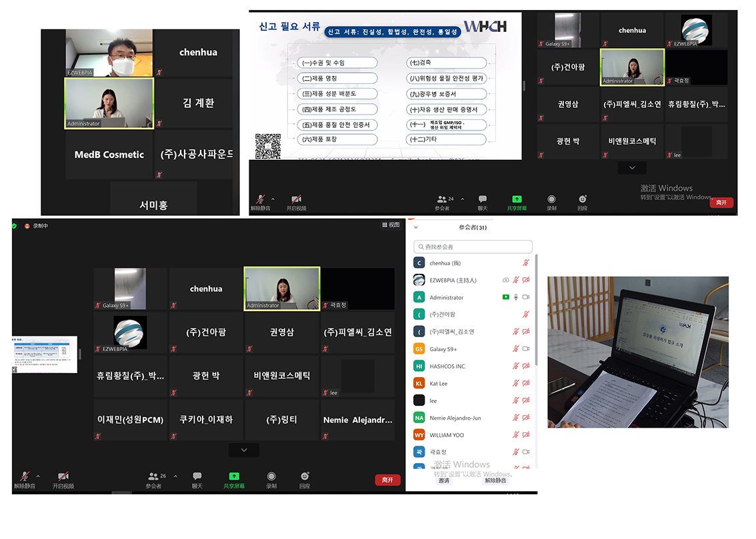This screenshot has height=539, width=756.
Task: Unmute microphone in the upper Zoom window toolbar
Action: point(261,203)
